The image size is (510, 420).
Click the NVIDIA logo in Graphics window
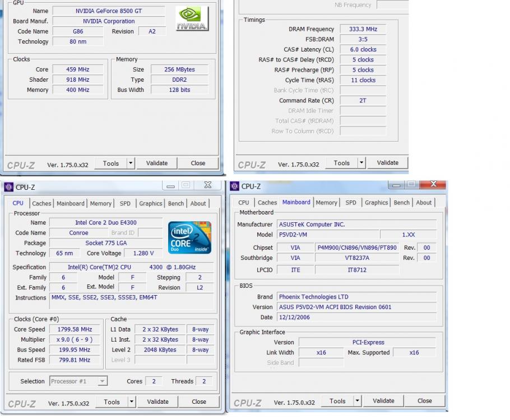click(x=192, y=19)
